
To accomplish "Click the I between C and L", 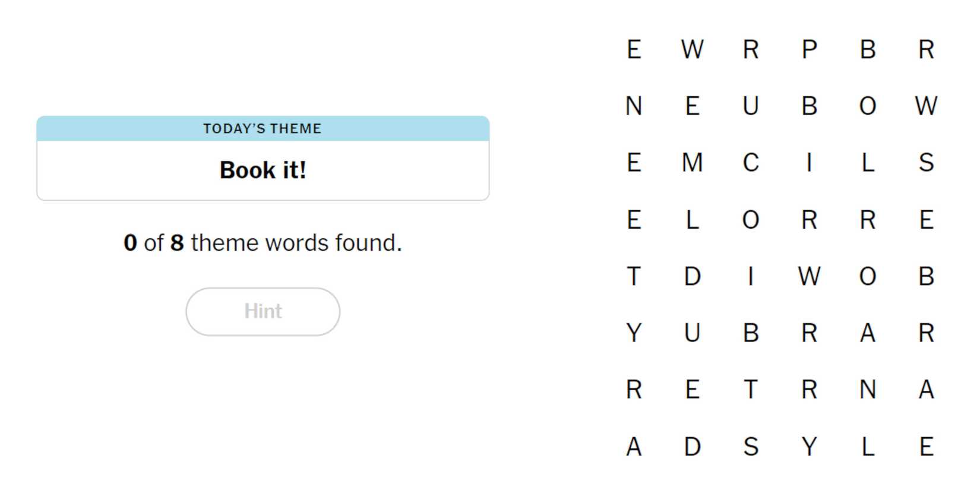I will [x=809, y=162].
